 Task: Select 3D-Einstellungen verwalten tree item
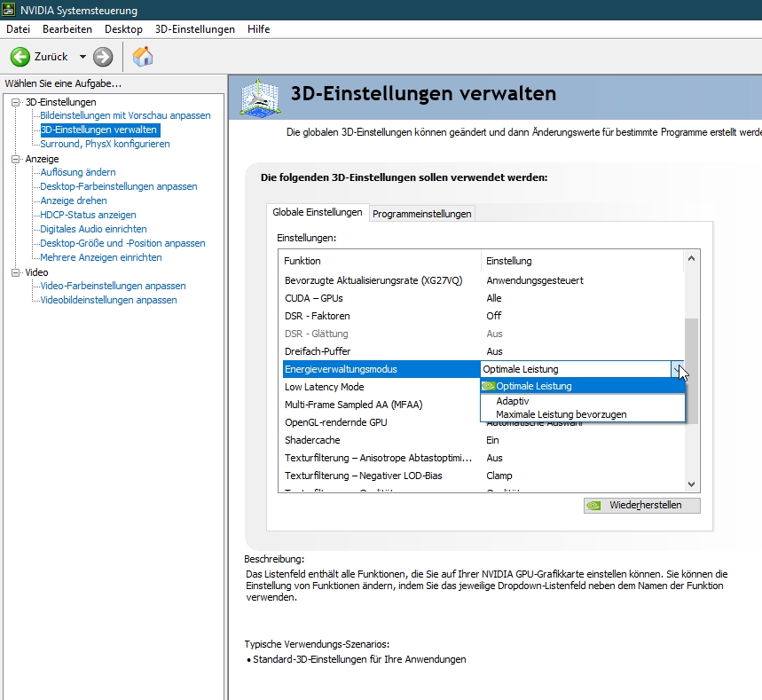[x=98, y=130]
